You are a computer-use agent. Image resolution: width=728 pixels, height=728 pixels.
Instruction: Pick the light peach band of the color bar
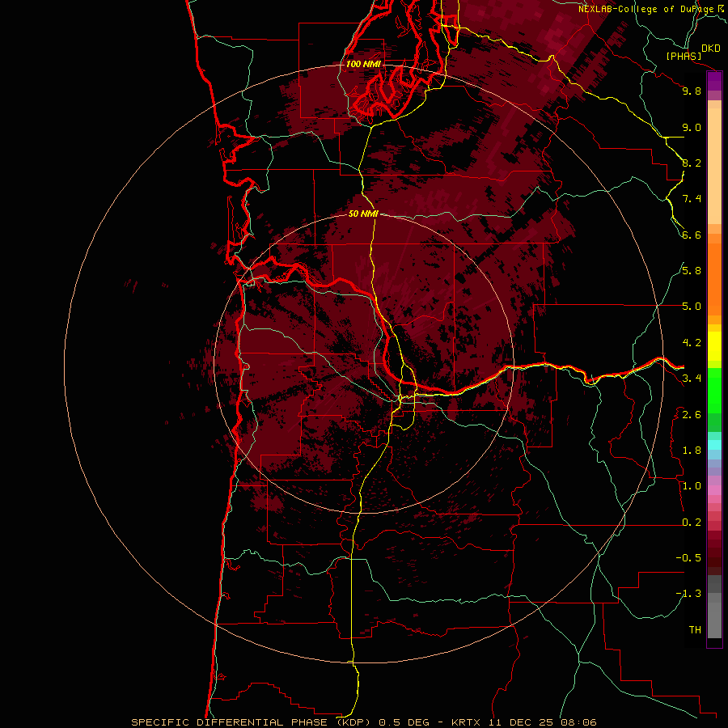714,166
